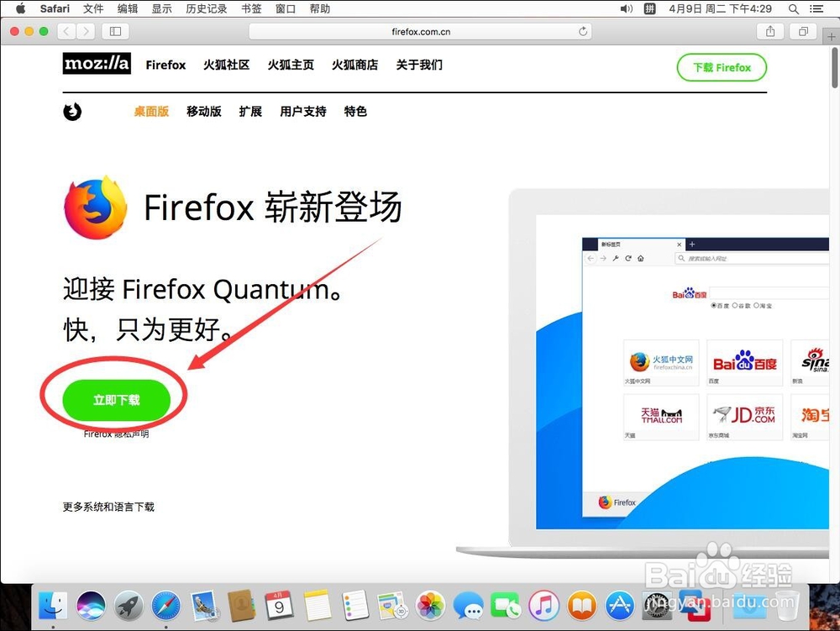The height and width of the screenshot is (631, 840).
Task: Open Notification Center icon
Action: (817, 8)
